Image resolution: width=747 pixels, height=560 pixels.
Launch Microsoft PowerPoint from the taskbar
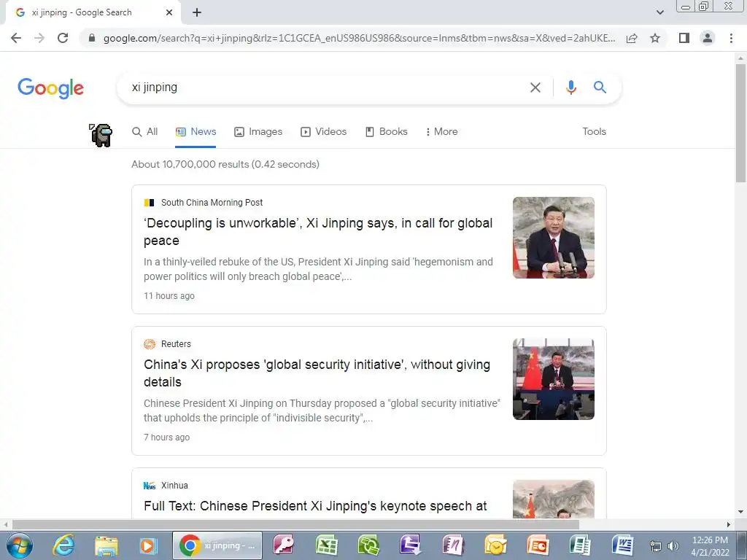[x=538, y=545]
